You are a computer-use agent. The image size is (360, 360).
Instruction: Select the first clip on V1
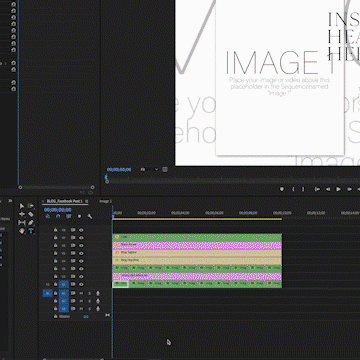[121, 284]
